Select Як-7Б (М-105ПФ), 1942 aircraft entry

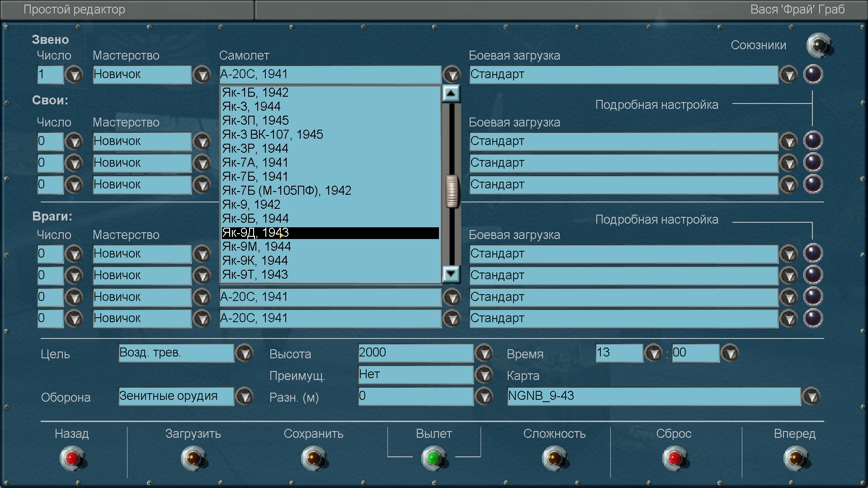(x=287, y=191)
